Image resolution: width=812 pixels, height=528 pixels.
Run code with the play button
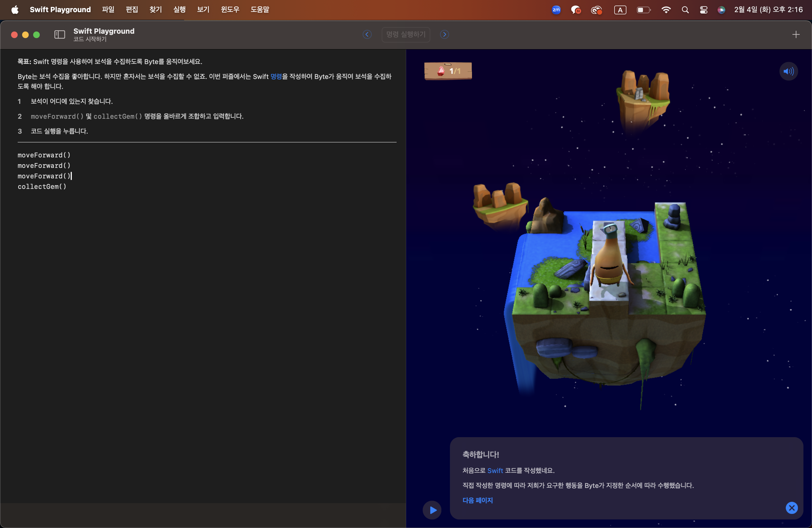[x=432, y=510]
